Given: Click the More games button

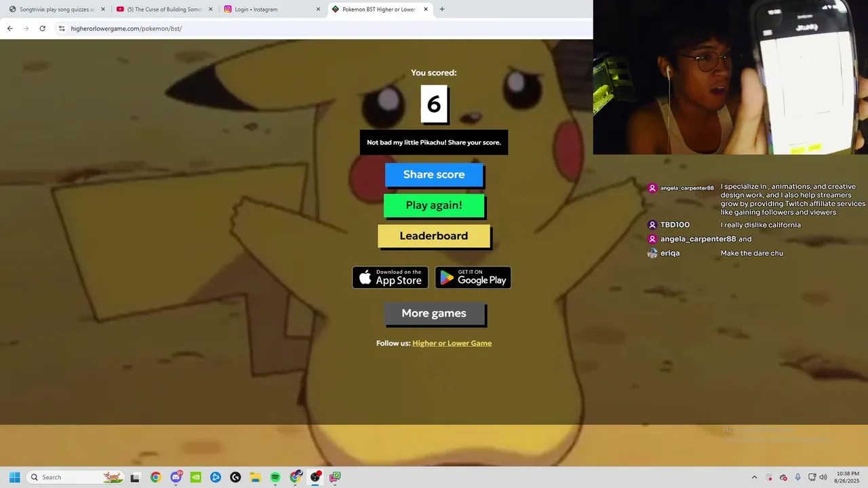Looking at the screenshot, I should (434, 313).
